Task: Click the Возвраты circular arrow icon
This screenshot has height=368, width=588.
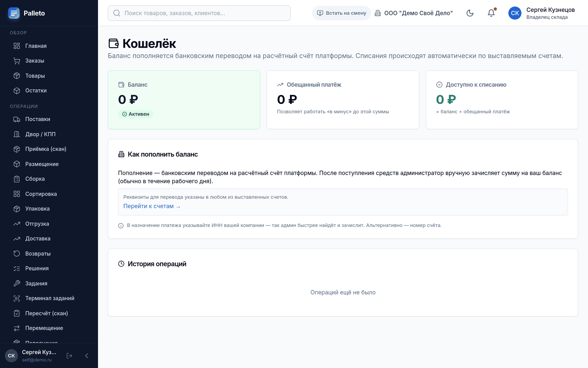Action: (x=17, y=254)
